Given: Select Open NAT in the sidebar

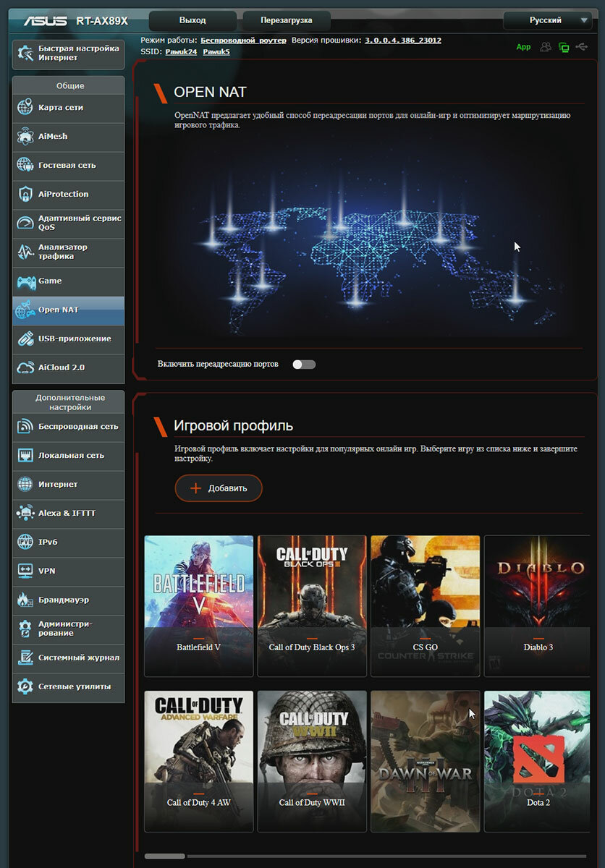Looking at the screenshot, I should pyautogui.click(x=69, y=310).
